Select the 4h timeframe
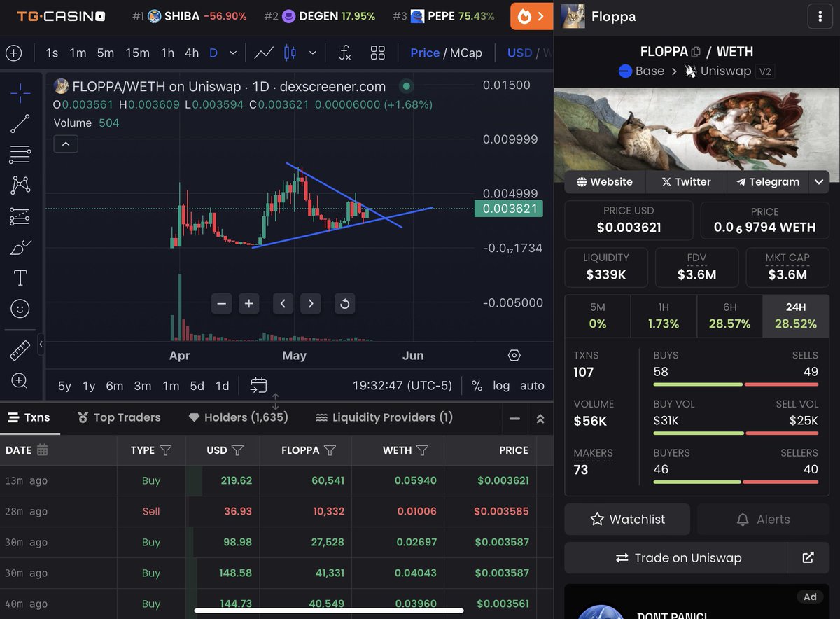 pyautogui.click(x=192, y=53)
